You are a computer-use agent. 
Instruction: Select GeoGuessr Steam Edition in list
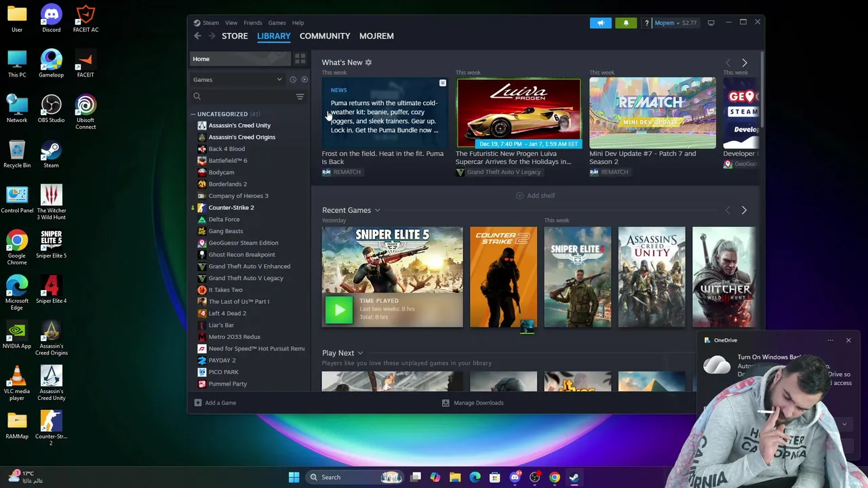coord(243,243)
